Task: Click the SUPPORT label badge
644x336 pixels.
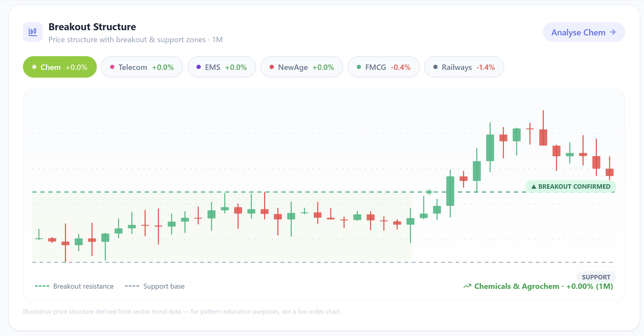Action: [x=596, y=277]
